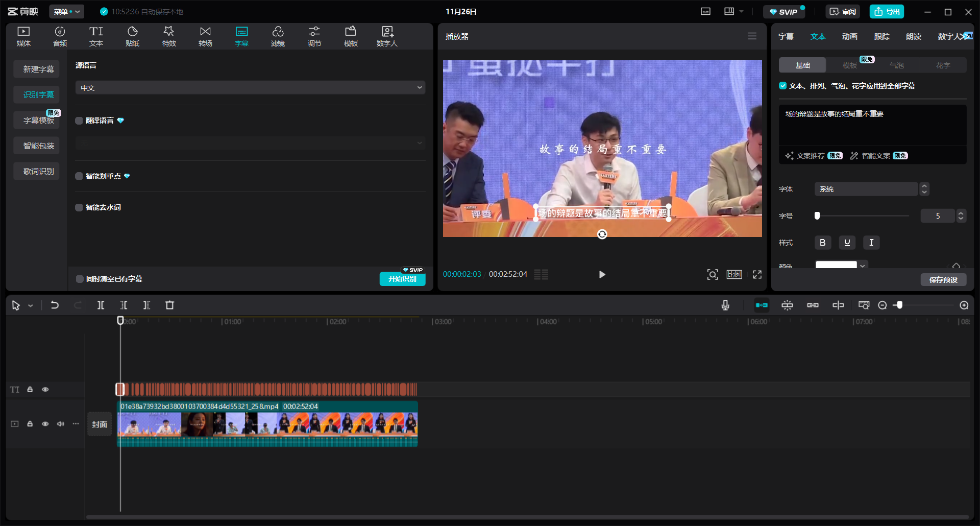The width and height of the screenshot is (980, 526).
Task: Open the 转场 transitions panel
Action: click(x=205, y=36)
